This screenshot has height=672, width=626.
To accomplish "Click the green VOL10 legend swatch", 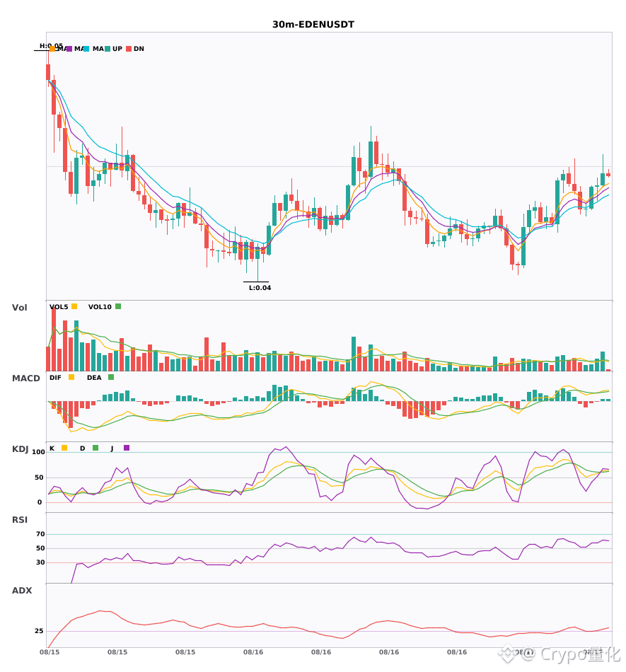I will point(118,306).
